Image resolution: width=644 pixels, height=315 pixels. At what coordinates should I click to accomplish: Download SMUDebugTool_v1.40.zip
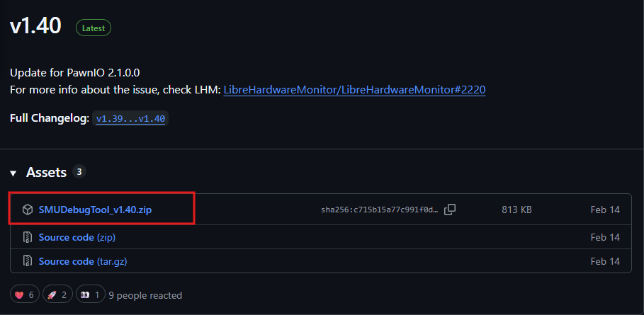(x=95, y=210)
